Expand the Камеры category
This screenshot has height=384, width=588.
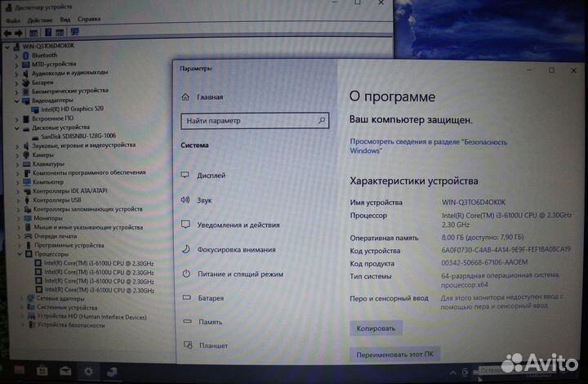coord(17,155)
